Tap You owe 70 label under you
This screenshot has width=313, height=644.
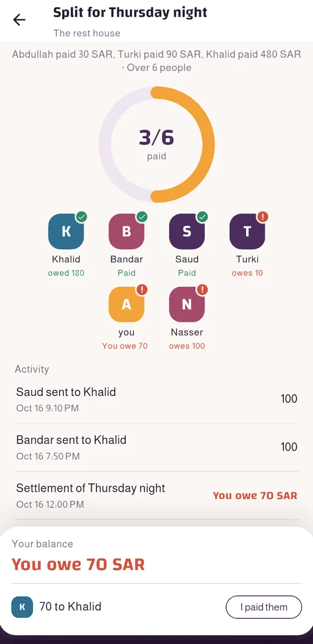[125, 345]
